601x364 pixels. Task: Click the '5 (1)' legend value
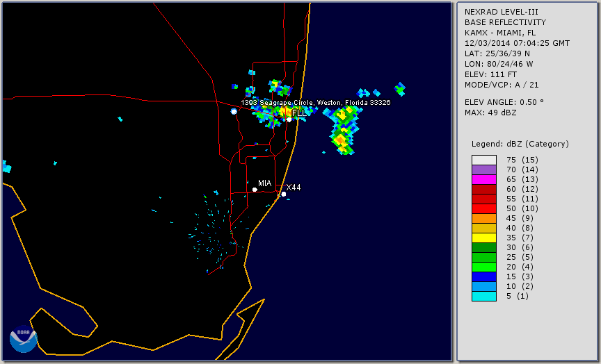tap(517, 296)
